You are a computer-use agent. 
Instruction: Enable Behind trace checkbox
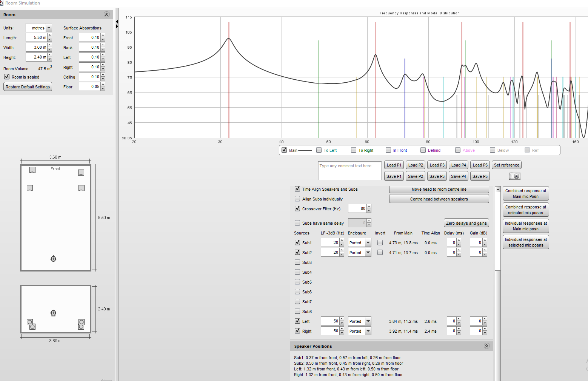click(423, 150)
